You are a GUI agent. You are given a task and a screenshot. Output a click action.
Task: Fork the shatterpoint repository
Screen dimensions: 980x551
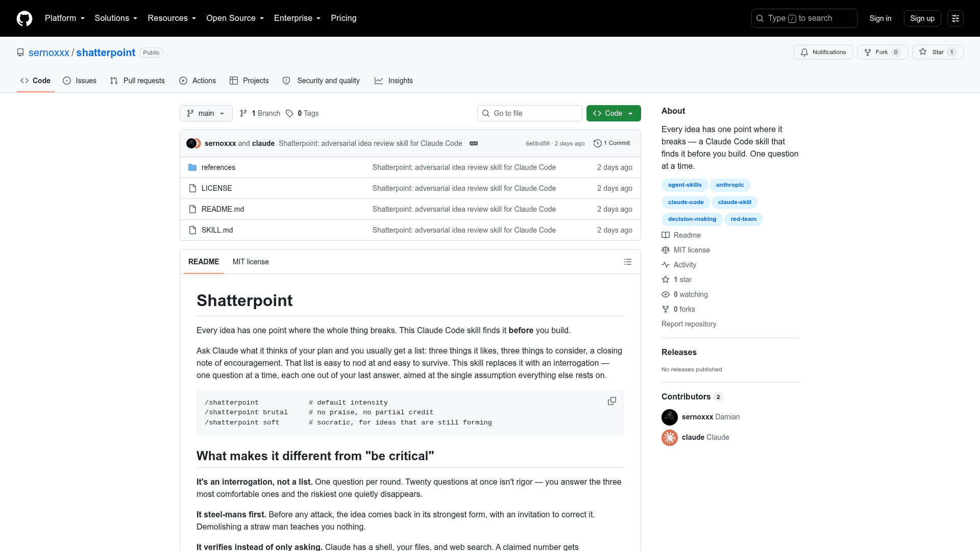882,52
